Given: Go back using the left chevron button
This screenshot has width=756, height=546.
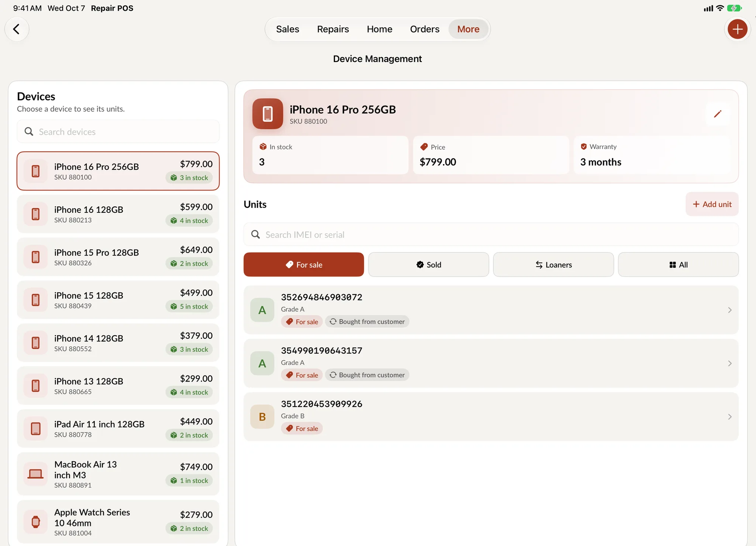Looking at the screenshot, I should pyautogui.click(x=17, y=29).
